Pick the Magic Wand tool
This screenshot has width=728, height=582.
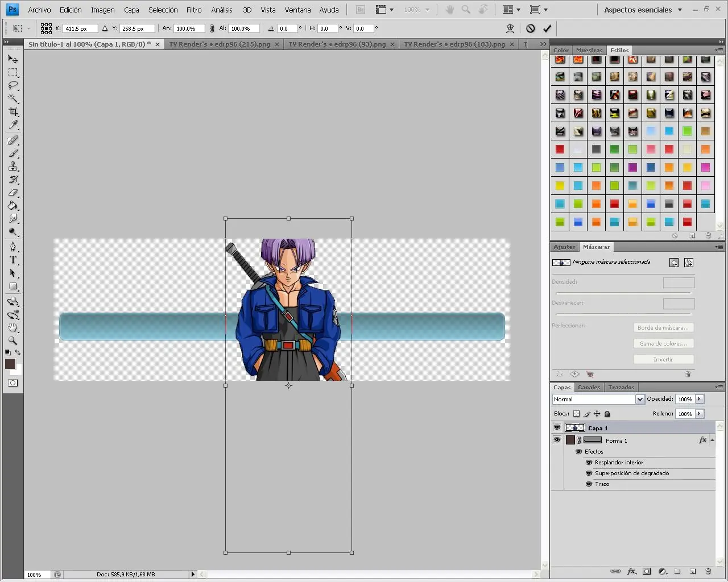pos(13,99)
